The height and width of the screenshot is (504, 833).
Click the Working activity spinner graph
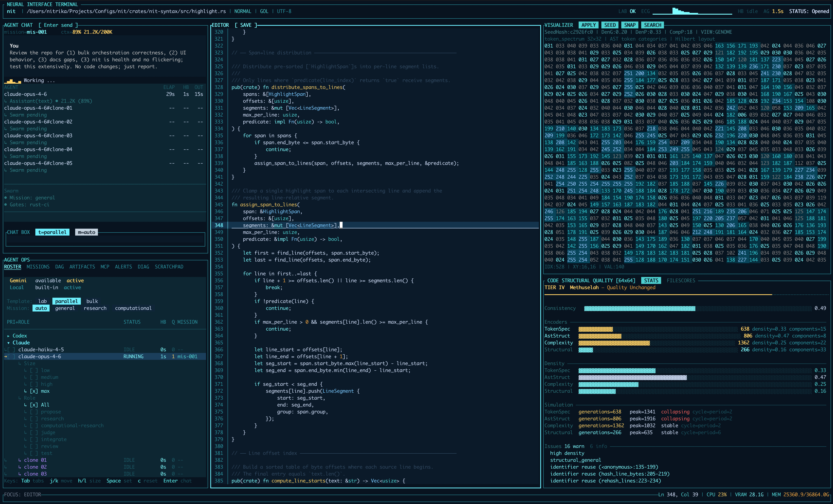coord(13,81)
